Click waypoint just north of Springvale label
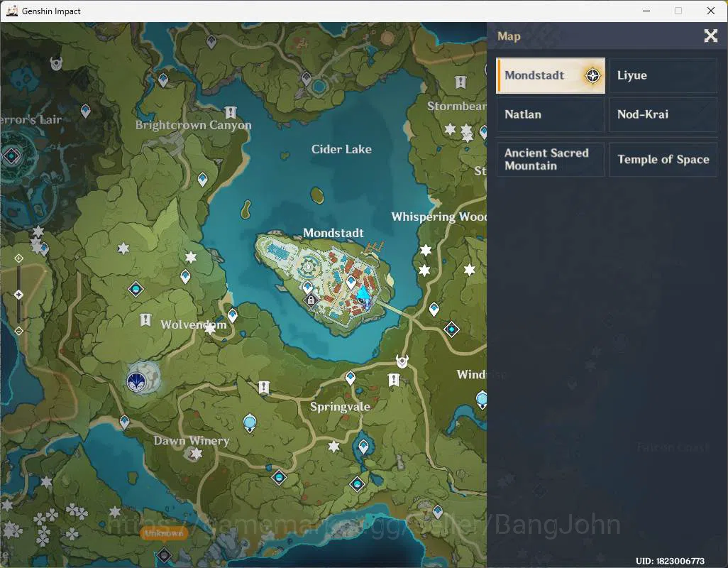This screenshot has height=568, width=728. click(351, 378)
